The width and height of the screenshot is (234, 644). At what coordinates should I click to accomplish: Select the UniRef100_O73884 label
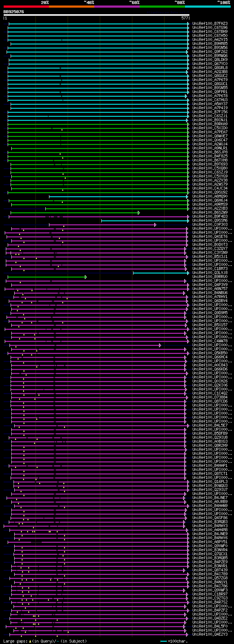[x=210, y=397]
